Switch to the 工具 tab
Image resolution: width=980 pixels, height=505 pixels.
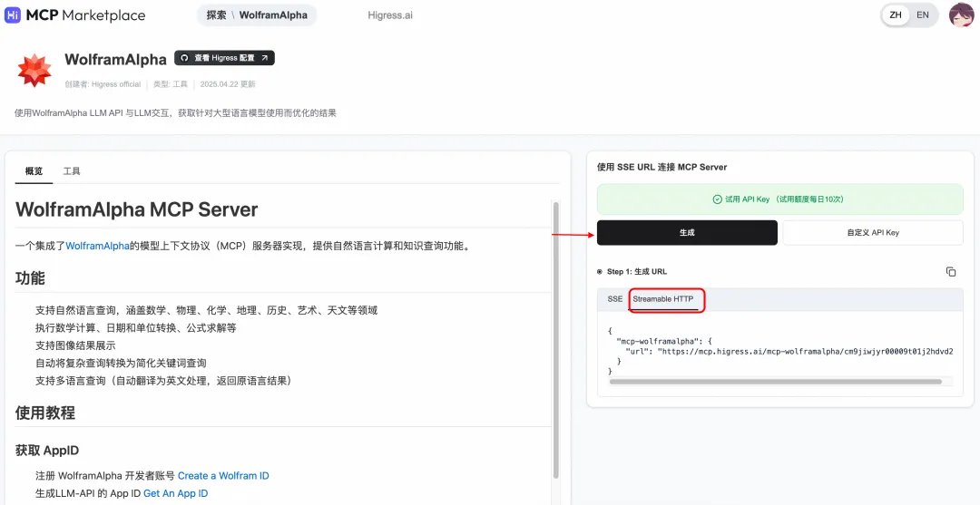pos(72,171)
